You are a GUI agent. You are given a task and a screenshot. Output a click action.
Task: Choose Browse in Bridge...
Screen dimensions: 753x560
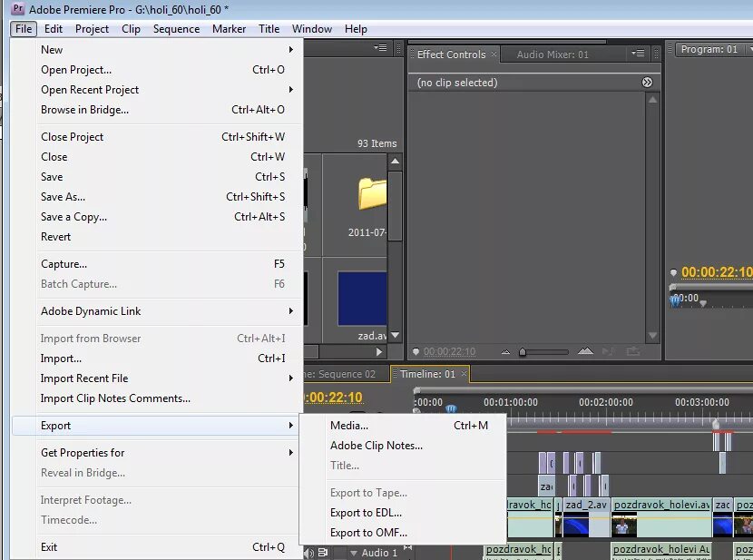[157, 110]
